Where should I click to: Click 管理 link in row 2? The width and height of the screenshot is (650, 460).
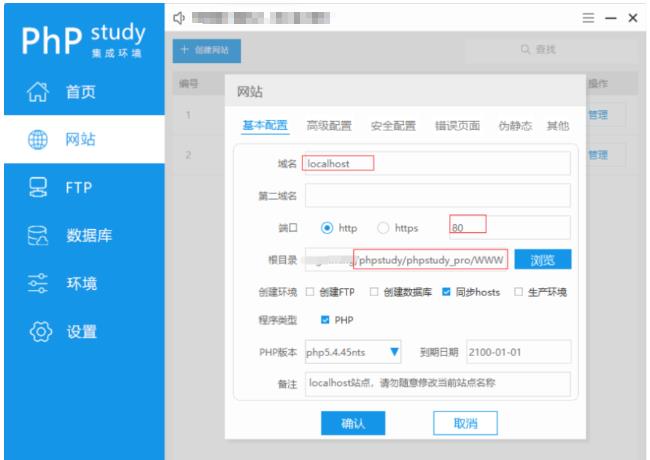[x=598, y=155]
